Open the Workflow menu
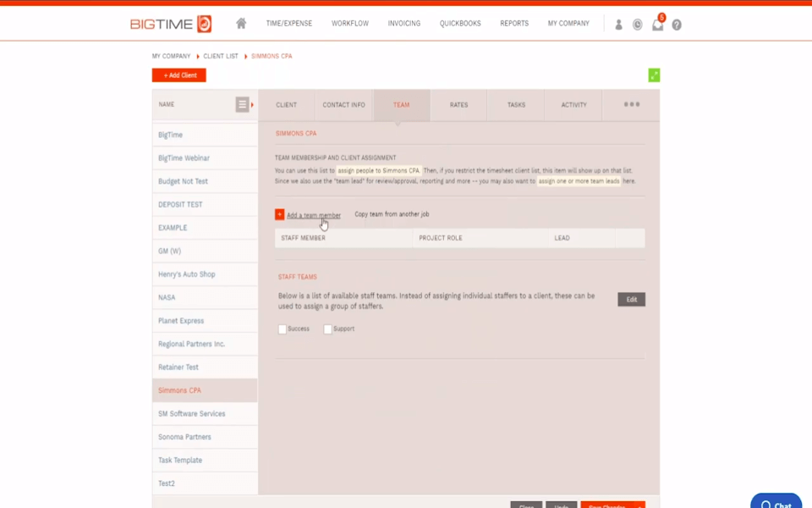Image resolution: width=812 pixels, height=508 pixels. [350, 24]
